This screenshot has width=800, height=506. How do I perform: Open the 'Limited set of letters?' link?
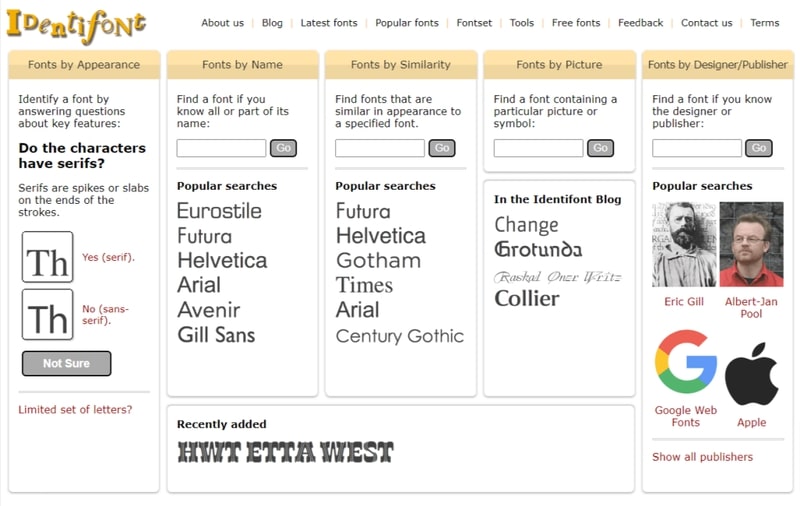click(x=75, y=410)
